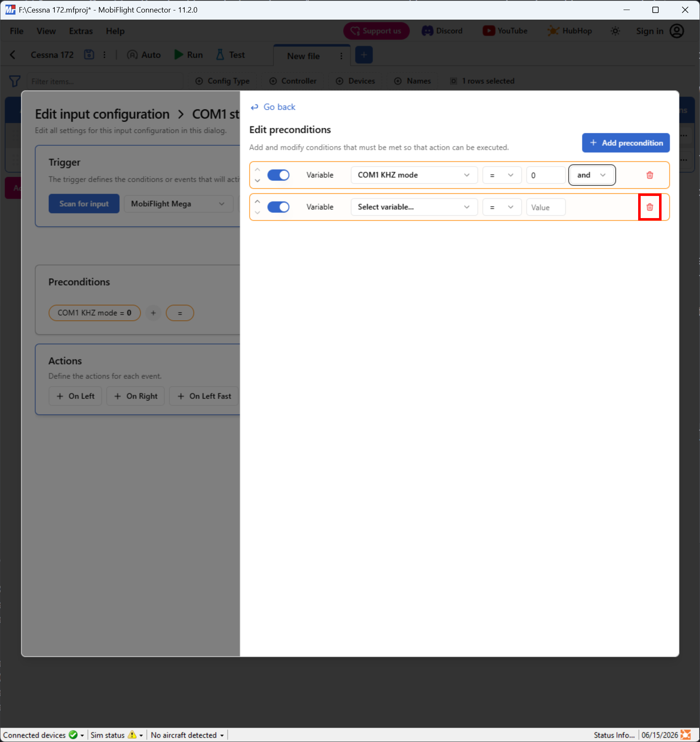Open the Names filter
Viewport: 700px width, 742px height.
pyautogui.click(x=412, y=81)
